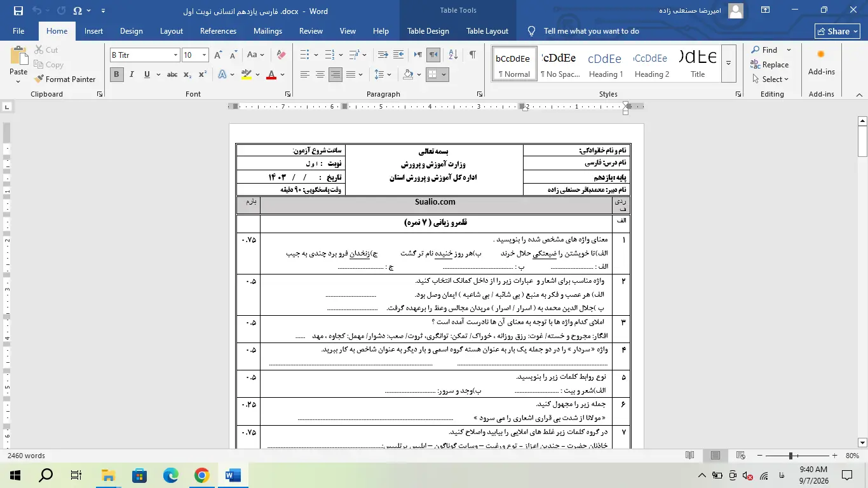Switch to Read Mode view in status bar

tap(690, 456)
